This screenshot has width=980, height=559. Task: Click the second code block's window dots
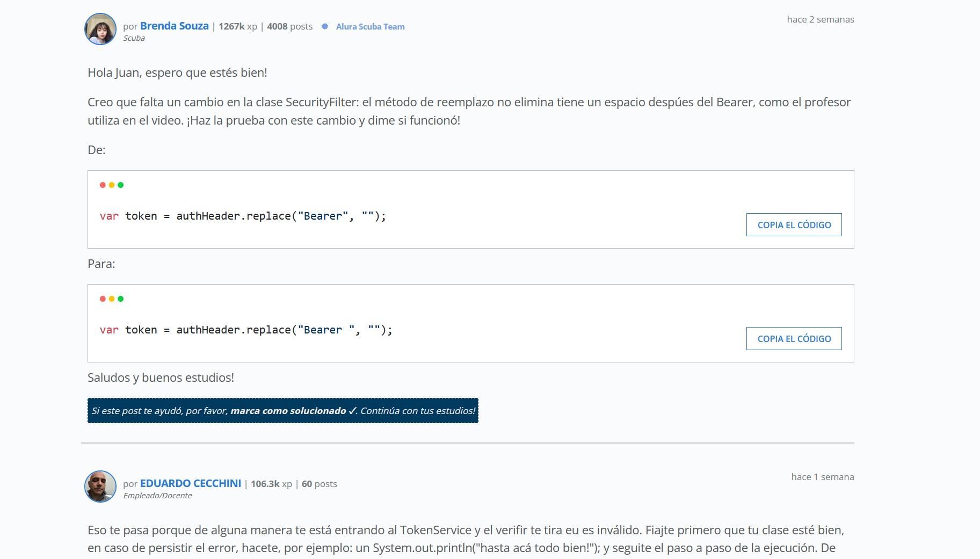coord(112,299)
